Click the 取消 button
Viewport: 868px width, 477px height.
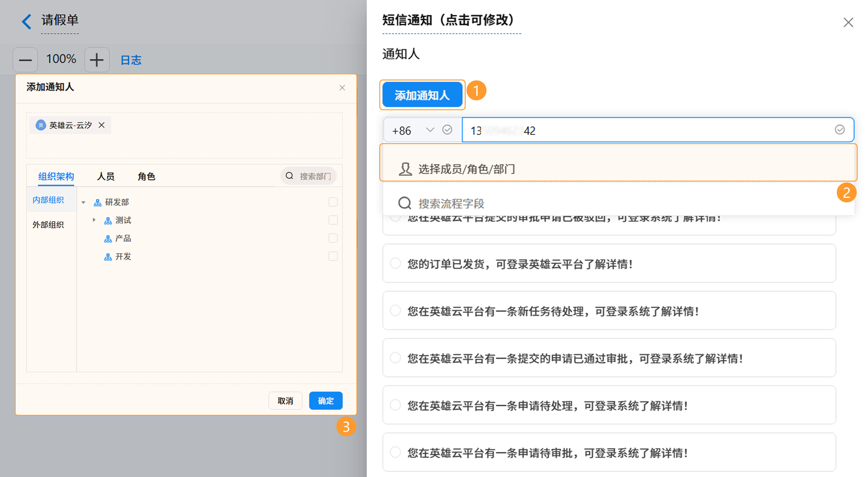point(285,401)
